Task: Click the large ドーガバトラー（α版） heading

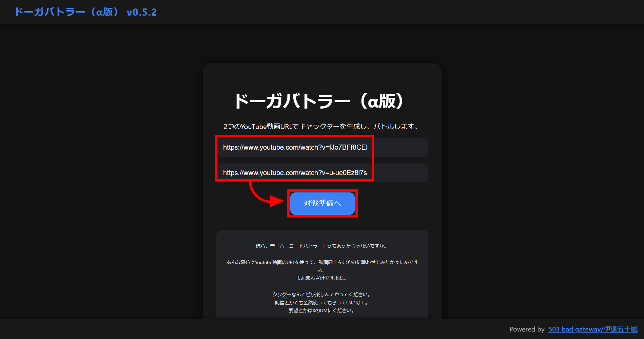Action: (x=319, y=101)
